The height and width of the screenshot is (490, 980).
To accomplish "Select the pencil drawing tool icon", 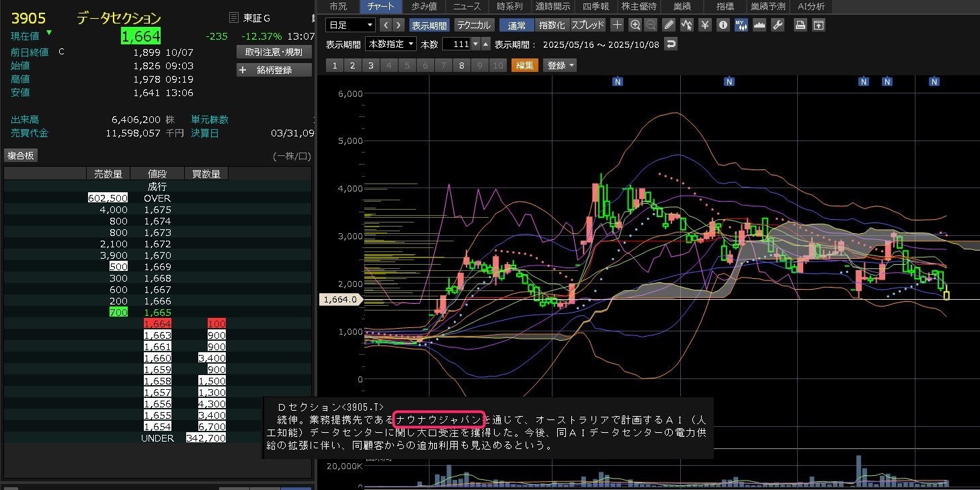I will coord(669,25).
